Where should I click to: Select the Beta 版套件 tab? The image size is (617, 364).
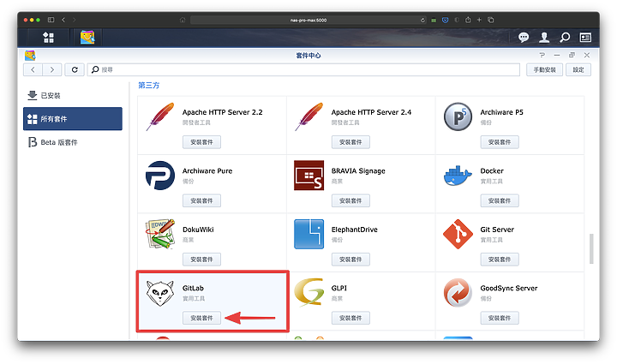click(73, 142)
